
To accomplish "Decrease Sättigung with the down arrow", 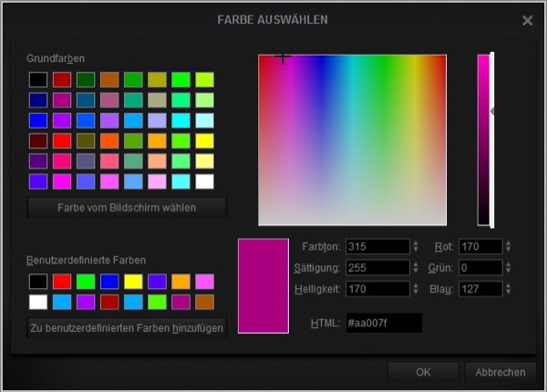I will [x=416, y=271].
